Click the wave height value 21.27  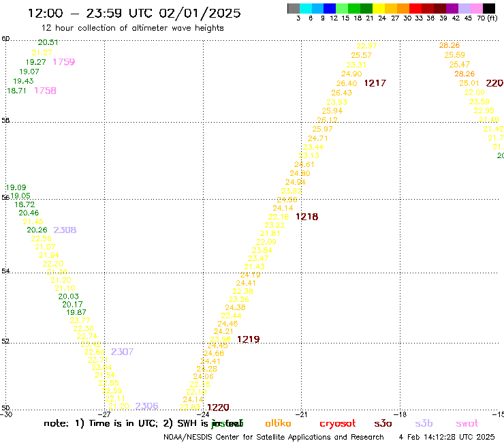tap(42, 52)
